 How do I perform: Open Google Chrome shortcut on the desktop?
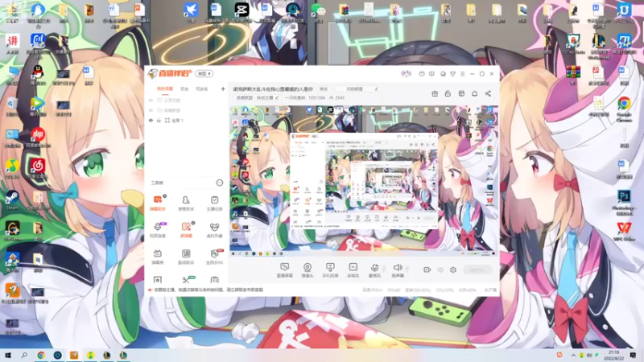click(x=624, y=109)
